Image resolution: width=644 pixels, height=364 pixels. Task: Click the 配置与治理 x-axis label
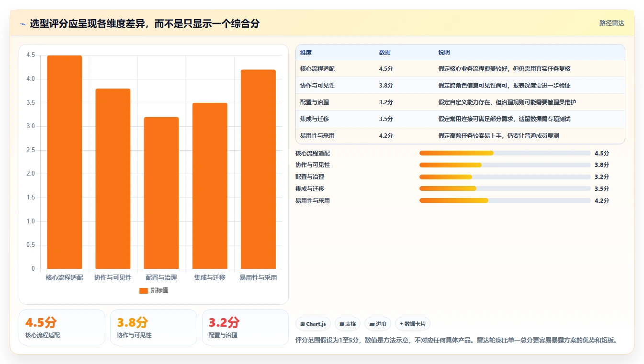pos(161,277)
